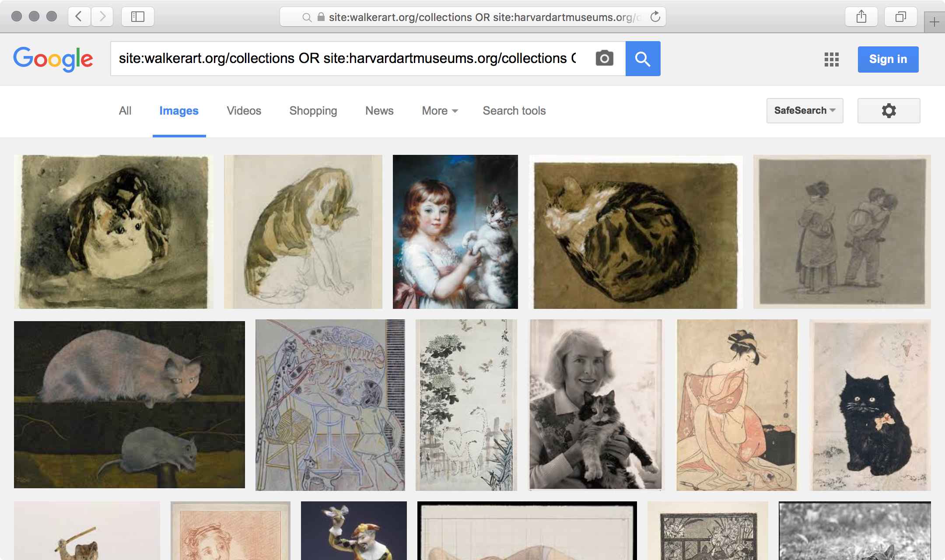
Task: Click the Sign in button
Action: click(888, 59)
